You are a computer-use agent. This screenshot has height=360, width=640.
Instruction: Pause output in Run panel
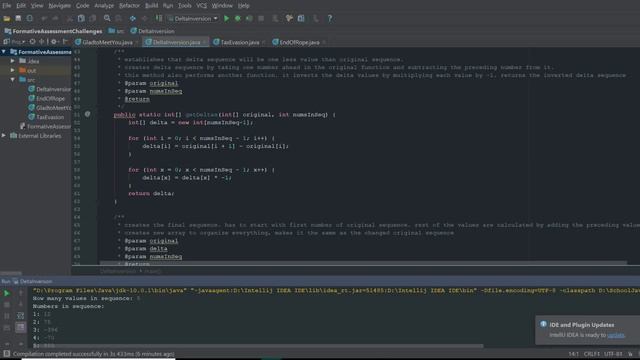click(x=7, y=316)
